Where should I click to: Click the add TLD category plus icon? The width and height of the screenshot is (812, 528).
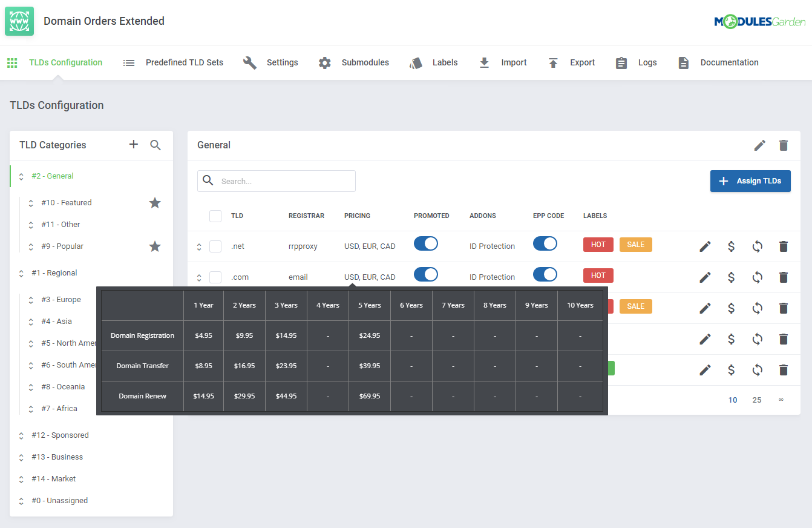tap(134, 144)
